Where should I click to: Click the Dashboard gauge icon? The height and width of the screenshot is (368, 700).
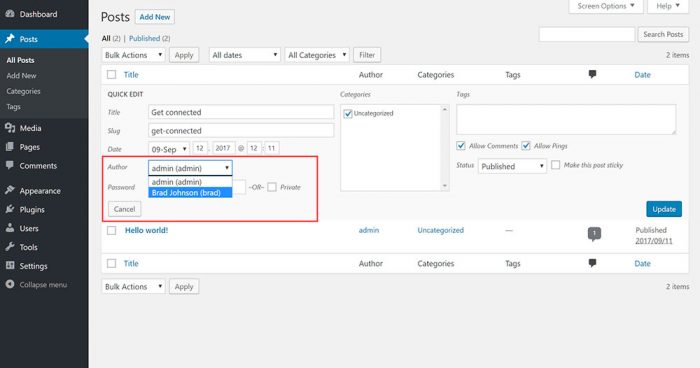tap(10, 14)
